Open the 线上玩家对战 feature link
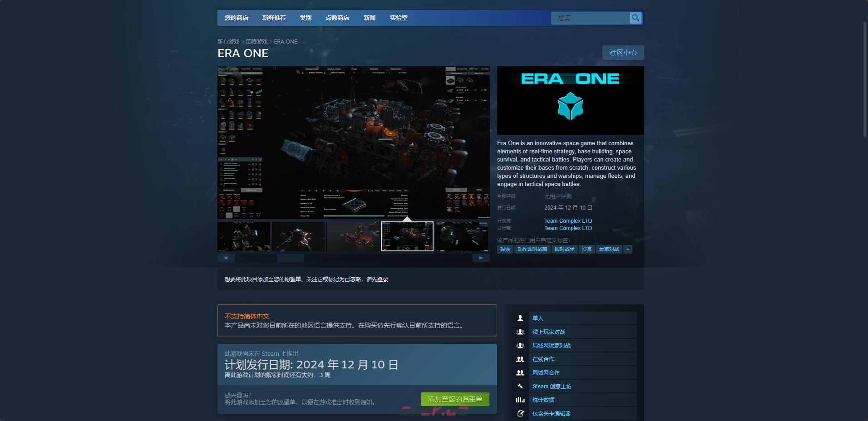Screen dimensions: 868x421 pos(549,332)
